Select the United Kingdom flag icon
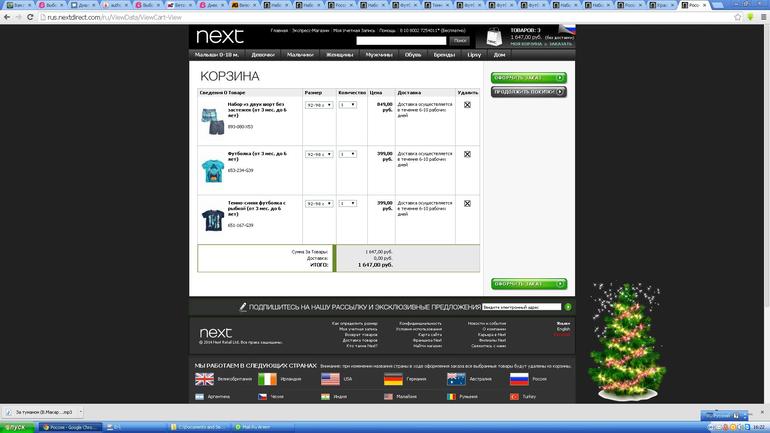The height and width of the screenshot is (433, 770). point(205,380)
